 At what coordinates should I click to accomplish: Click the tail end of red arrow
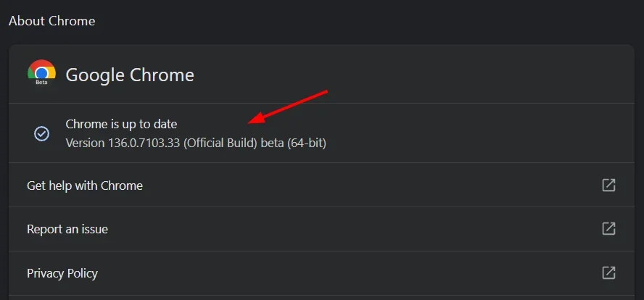click(x=327, y=91)
